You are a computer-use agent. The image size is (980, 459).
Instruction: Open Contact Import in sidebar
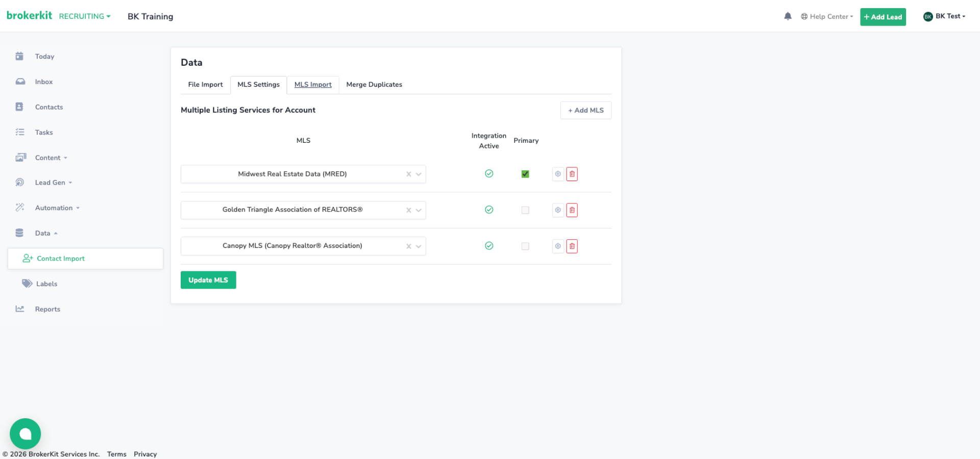point(85,259)
